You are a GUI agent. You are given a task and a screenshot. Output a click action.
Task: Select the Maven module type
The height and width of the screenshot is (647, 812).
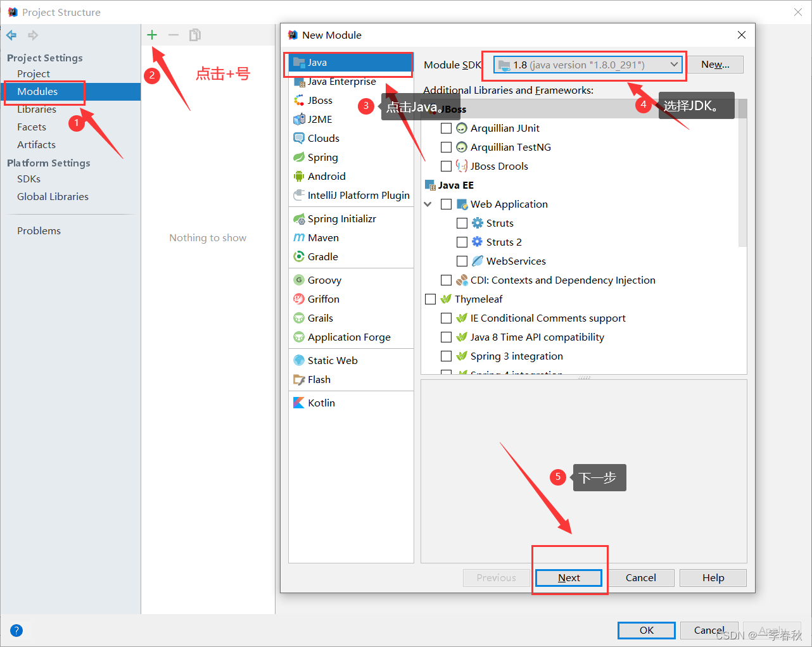[323, 237]
